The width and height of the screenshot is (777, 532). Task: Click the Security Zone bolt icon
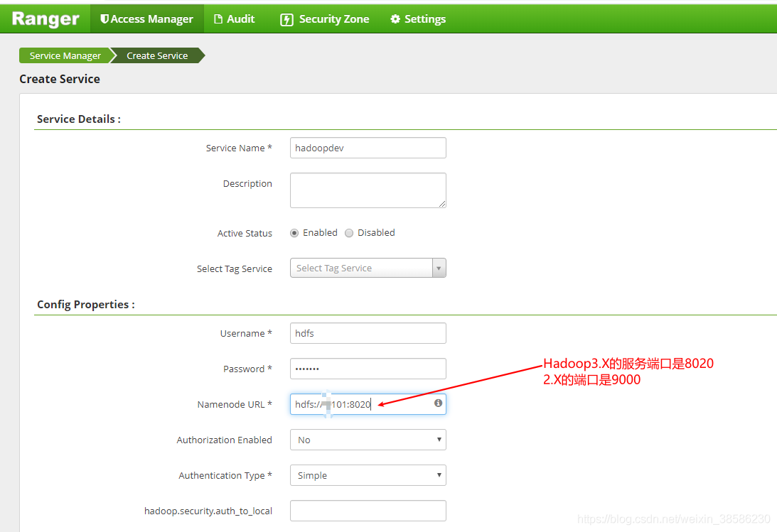click(286, 19)
